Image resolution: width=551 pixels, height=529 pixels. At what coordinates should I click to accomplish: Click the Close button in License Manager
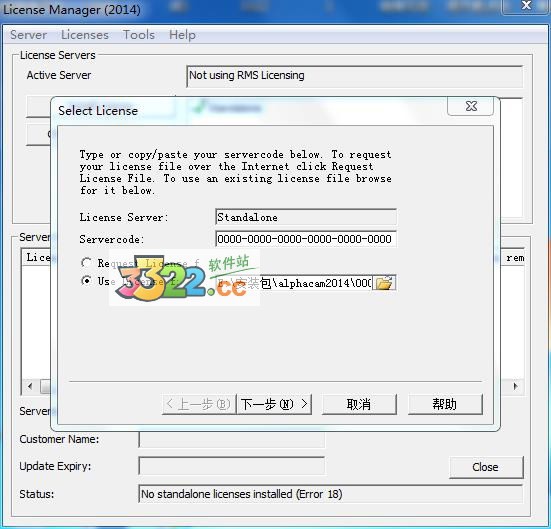click(486, 467)
